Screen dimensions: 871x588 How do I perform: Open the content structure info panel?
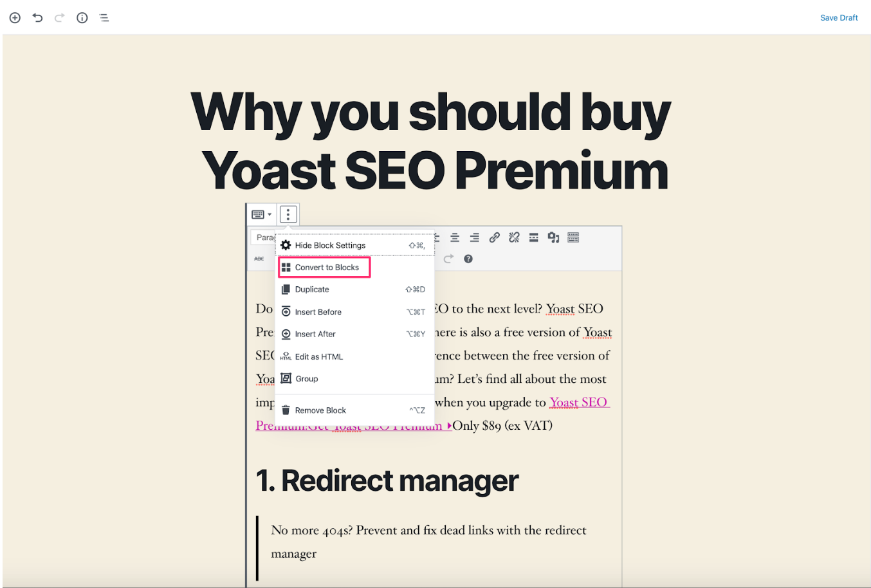[x=82, y=17]
